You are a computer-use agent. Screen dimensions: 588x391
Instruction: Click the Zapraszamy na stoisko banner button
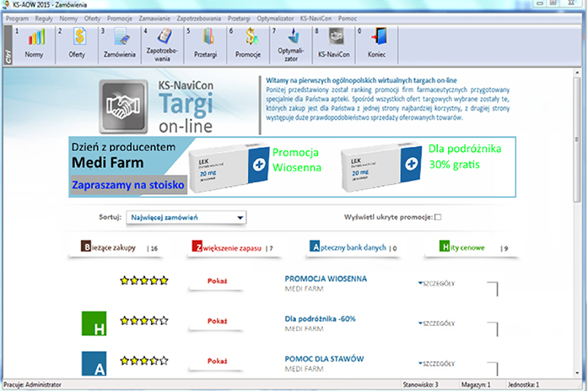[x=128, y=185]
